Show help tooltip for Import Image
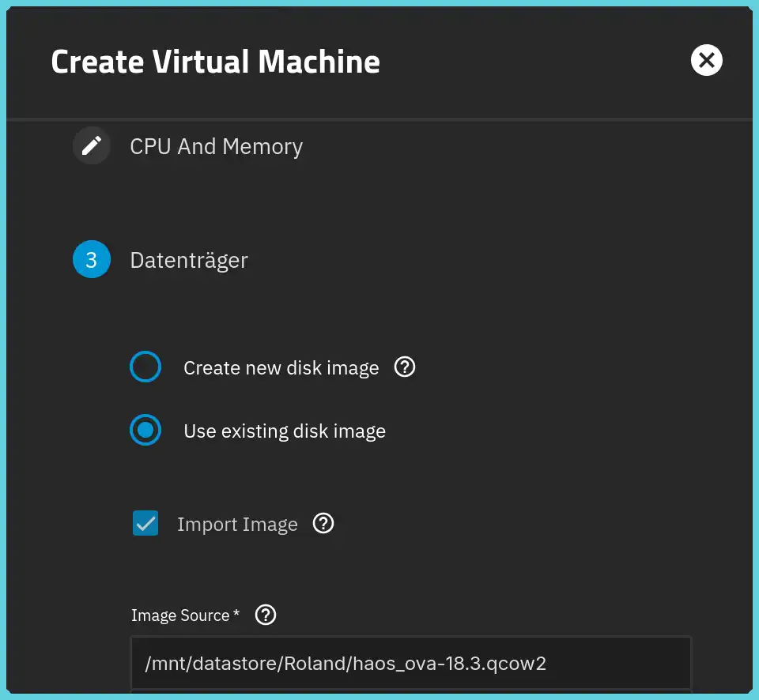This screenshot has width=759, height=700. point(323,524)
